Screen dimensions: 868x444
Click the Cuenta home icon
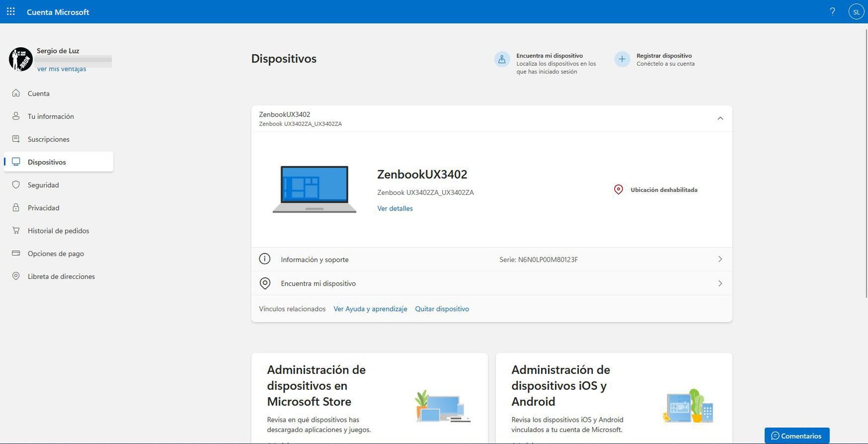coord(16,93)
